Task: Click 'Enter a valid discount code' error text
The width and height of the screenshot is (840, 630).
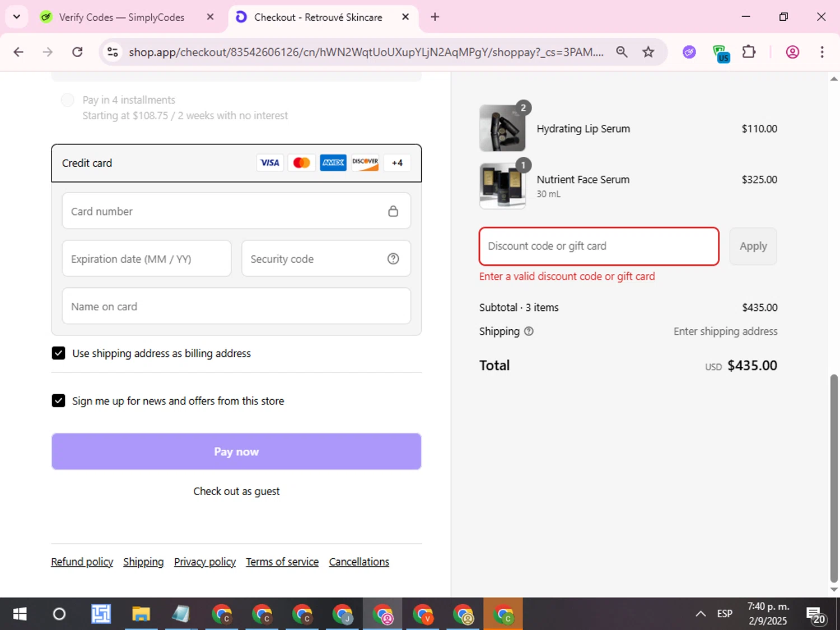Action: click(567, 277)
